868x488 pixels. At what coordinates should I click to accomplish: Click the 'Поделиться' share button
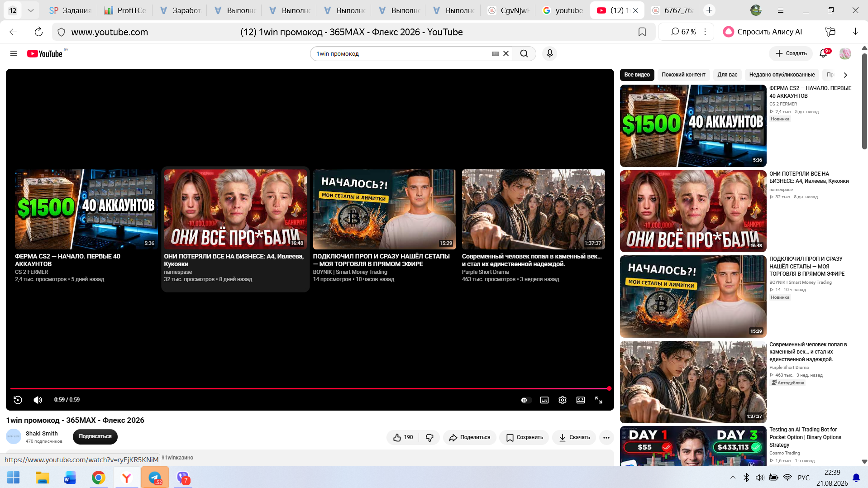pos(469,437)
